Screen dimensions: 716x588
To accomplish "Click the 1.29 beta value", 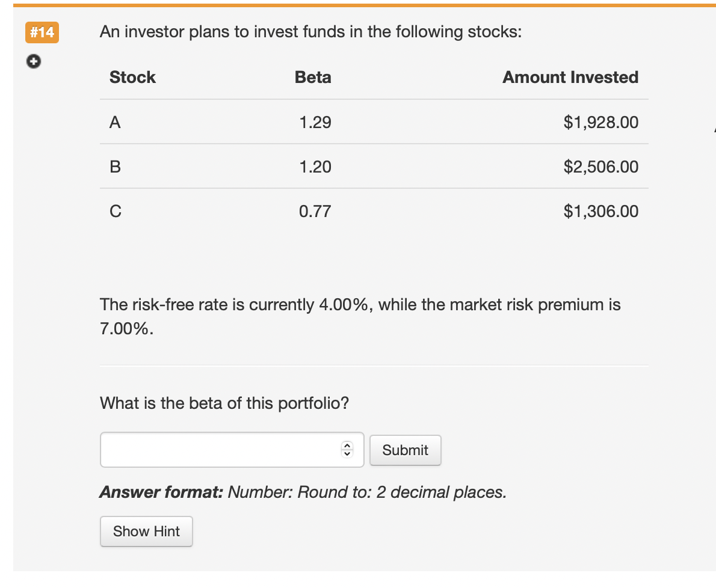I will click(x=315, y=123).
